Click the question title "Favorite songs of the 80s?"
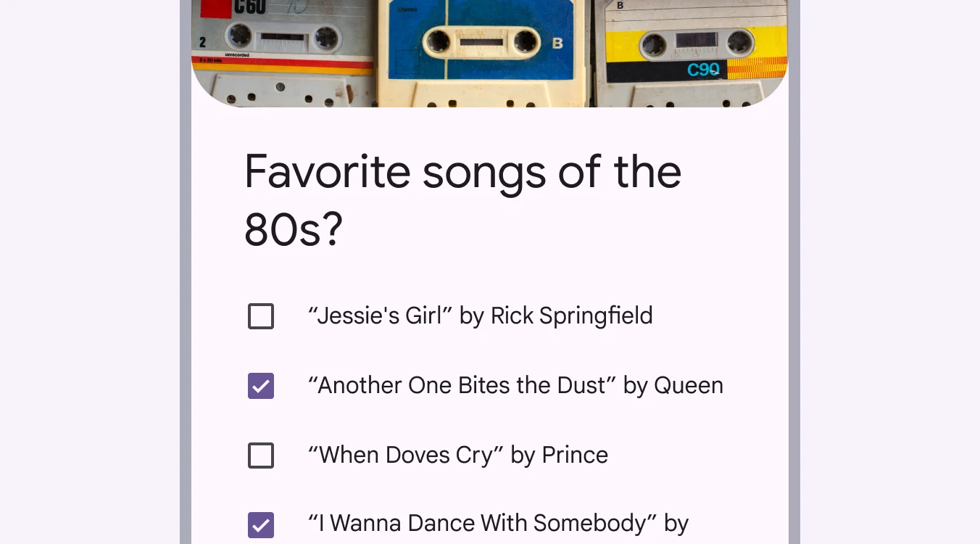The height and width of the screenshot is (544, 980). tap(462, 199)
